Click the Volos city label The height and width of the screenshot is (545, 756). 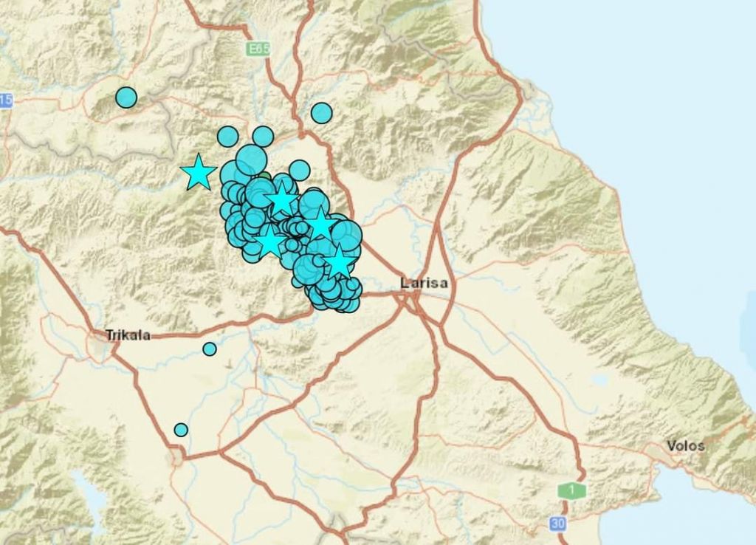click(x=685, y=446)
